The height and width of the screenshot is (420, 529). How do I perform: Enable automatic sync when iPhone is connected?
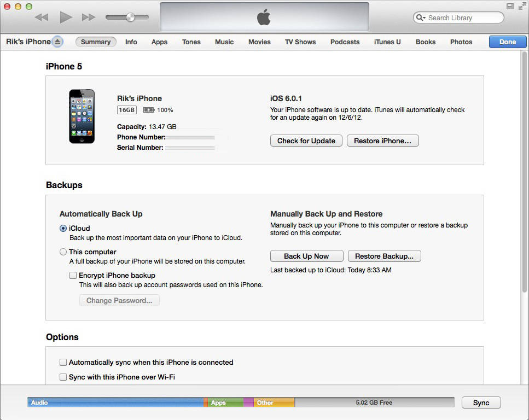63,363
